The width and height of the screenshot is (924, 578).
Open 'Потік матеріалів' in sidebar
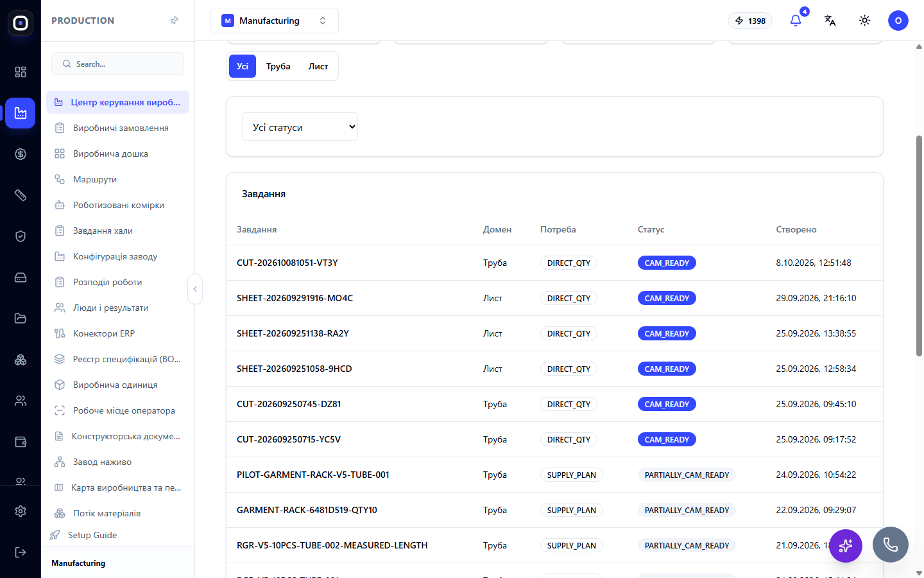[117, 513]
